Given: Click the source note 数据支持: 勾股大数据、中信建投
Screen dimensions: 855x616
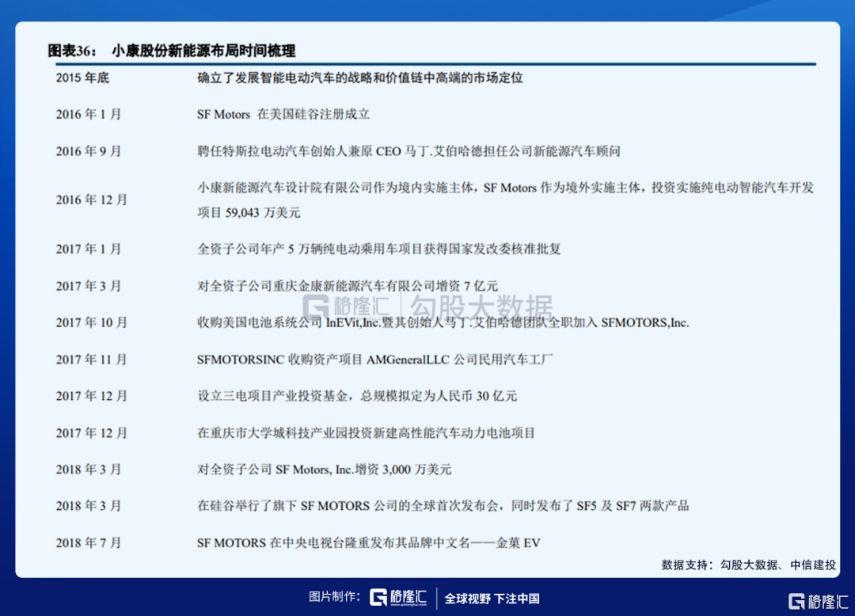Looking at the screenshot, I should click(749, 565).
